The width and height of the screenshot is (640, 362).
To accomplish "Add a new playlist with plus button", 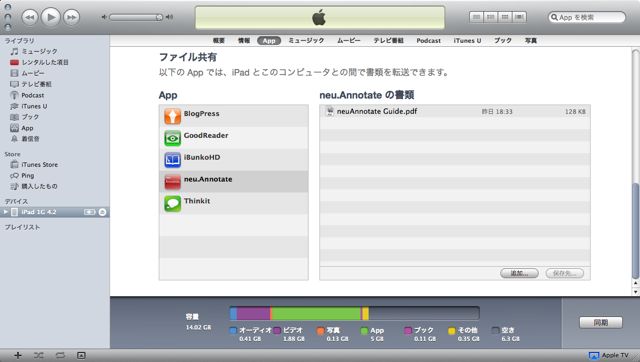I will [18, 355].
